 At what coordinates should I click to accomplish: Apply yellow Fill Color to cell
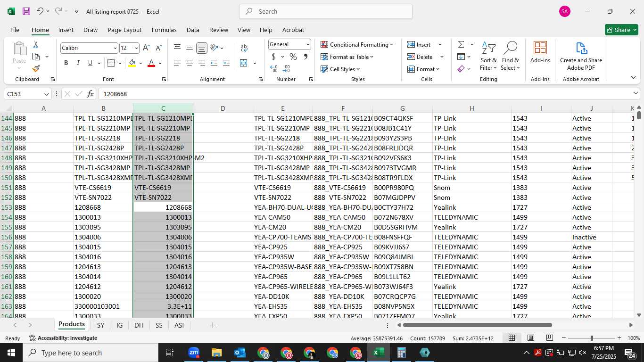(x=132, y=63)
